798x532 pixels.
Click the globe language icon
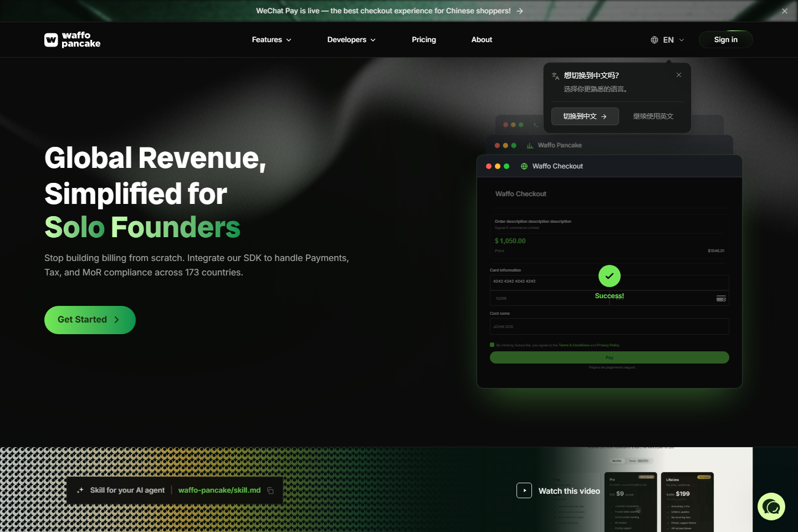pos(654,40)
